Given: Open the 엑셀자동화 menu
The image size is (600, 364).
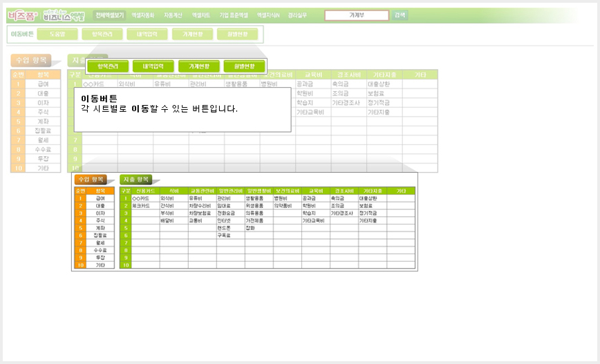Looking at the screenshot, I should [x=142, y=15].
